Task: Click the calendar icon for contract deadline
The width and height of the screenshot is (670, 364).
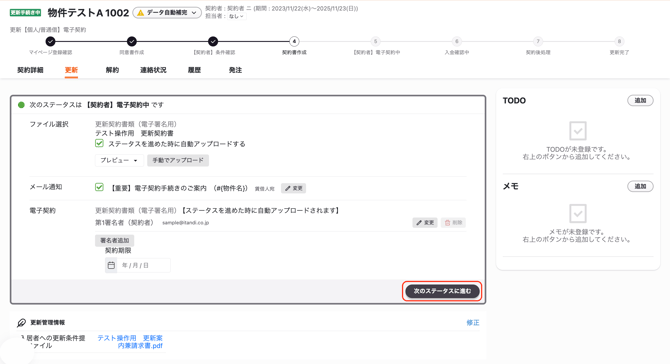Action: (x=111, y=265)
